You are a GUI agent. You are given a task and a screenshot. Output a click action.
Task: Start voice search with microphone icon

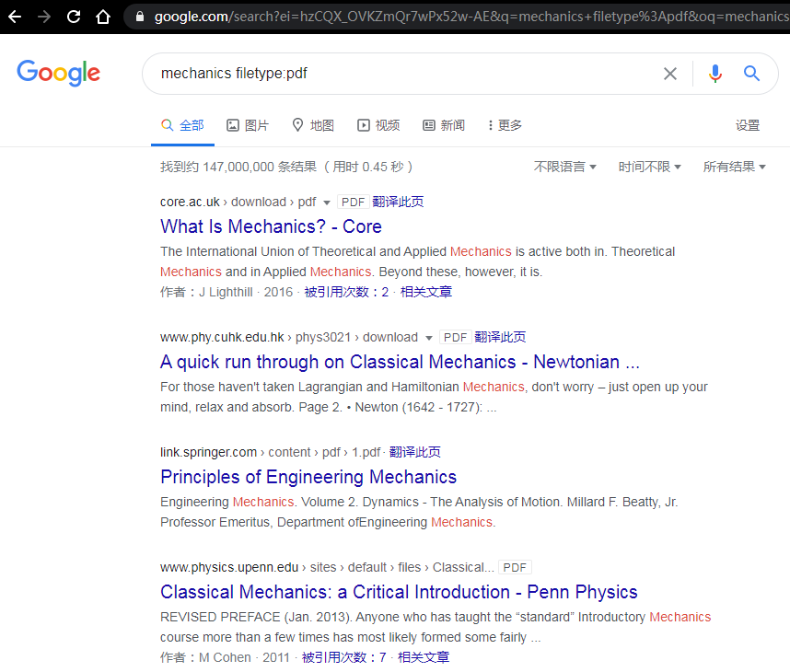(715, 74)
